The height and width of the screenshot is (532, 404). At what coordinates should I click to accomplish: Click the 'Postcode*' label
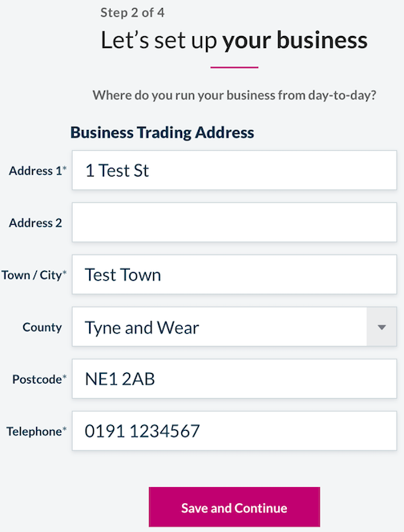(39, 379)
